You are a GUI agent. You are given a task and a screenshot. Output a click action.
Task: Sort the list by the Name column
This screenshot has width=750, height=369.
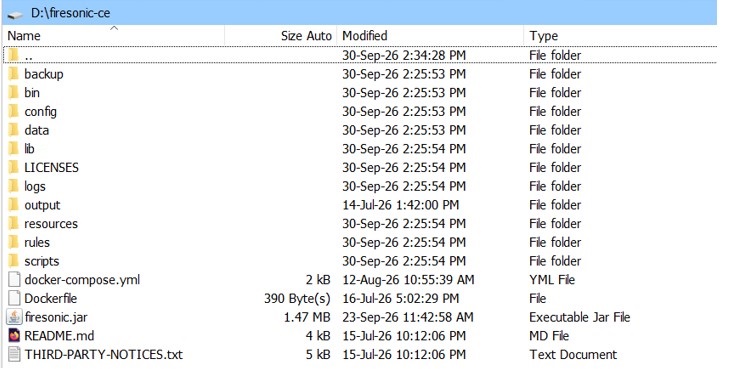tap(24, 35)
